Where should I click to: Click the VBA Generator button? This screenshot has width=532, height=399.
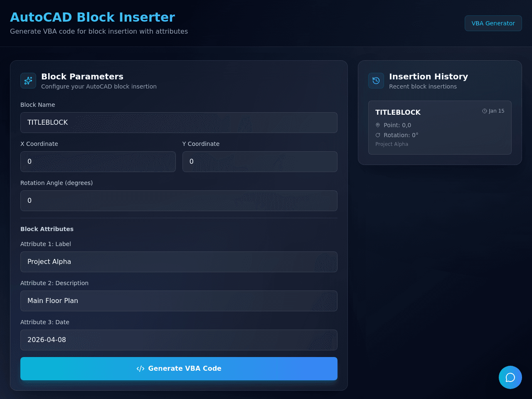(x=493, y=23)
